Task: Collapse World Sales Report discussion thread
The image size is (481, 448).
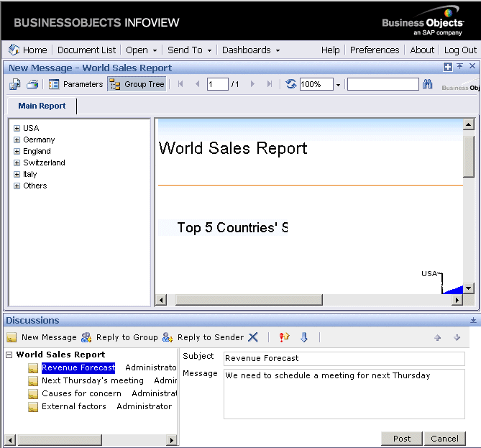Action: pyautogui.click(x=9, y=355)
